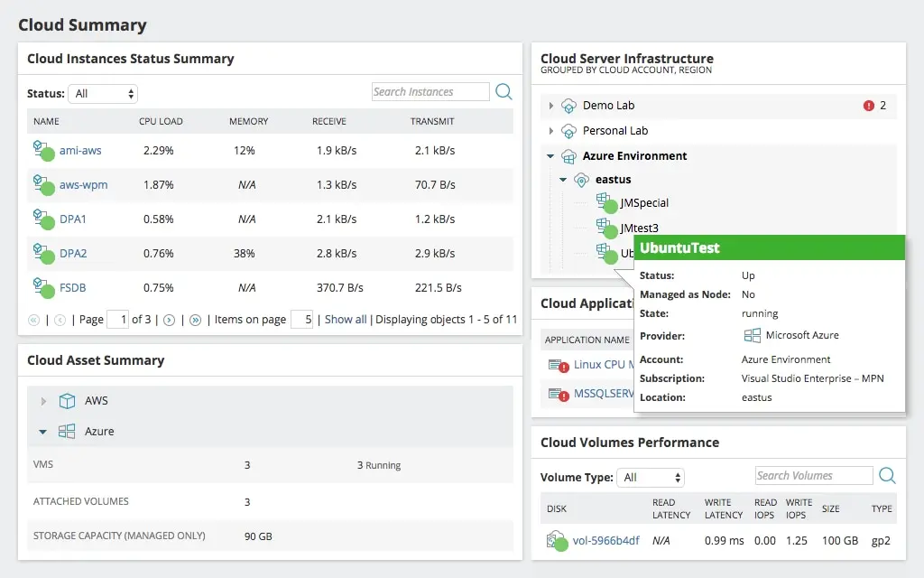The width and height of the screenshot is (924, 578).
Task: Click the search magnifier in Cloud Instances panel
Action: [x=504, y=91]
